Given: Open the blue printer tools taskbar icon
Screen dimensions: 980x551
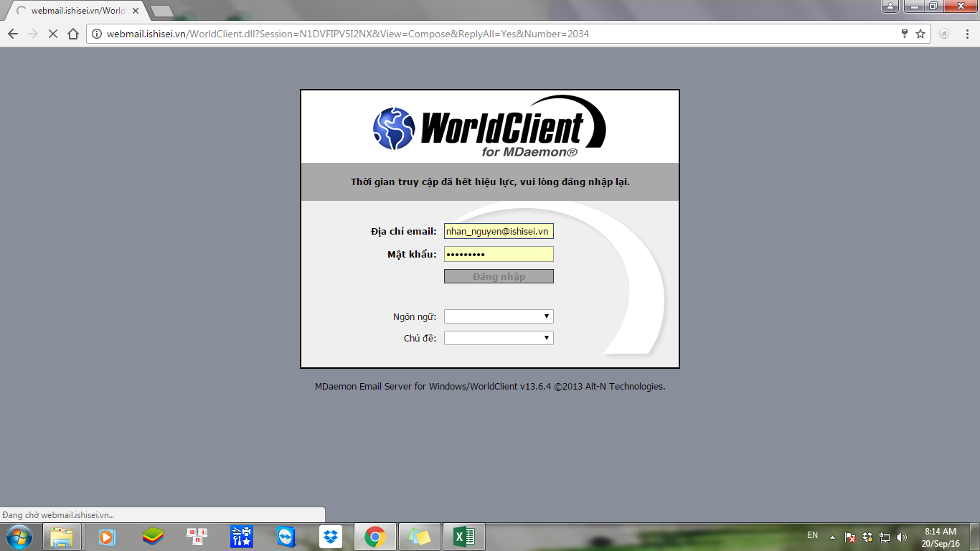Looking at the screenshot, I should 242,537.
